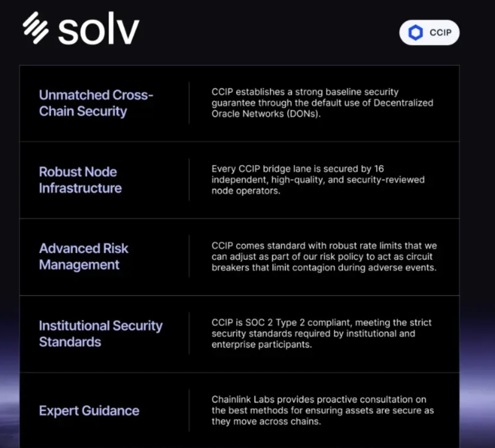Click the Decentralized Oracle Networks description text

(322, 103)
